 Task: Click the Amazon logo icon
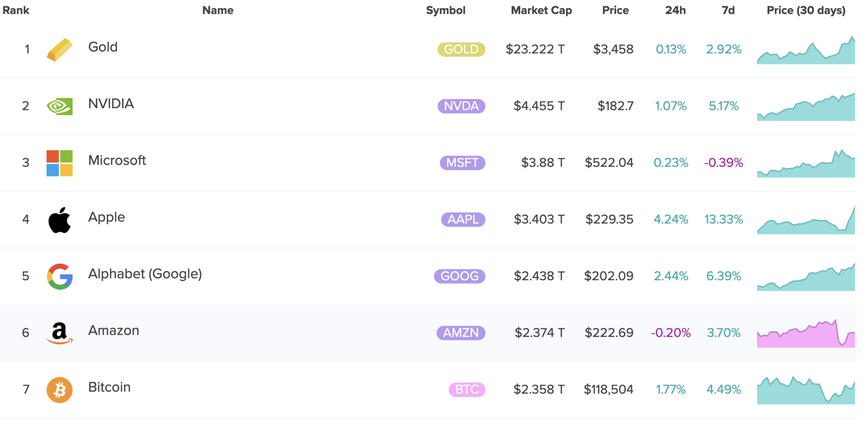59,333
